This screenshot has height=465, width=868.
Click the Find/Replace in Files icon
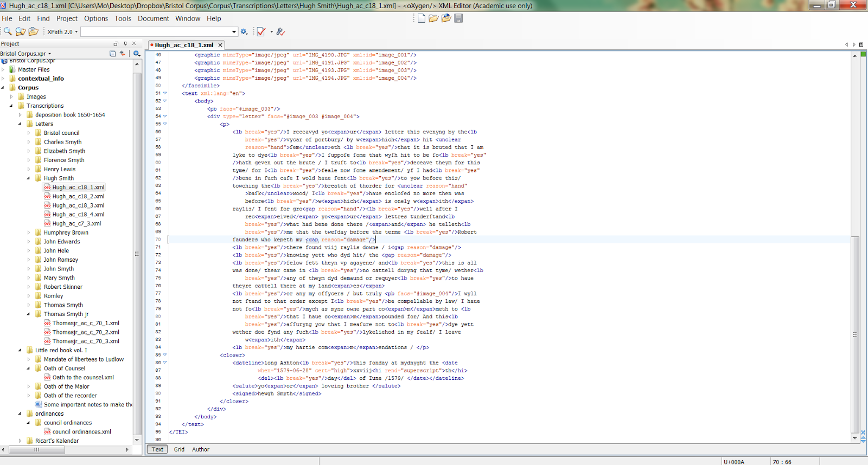21,31
